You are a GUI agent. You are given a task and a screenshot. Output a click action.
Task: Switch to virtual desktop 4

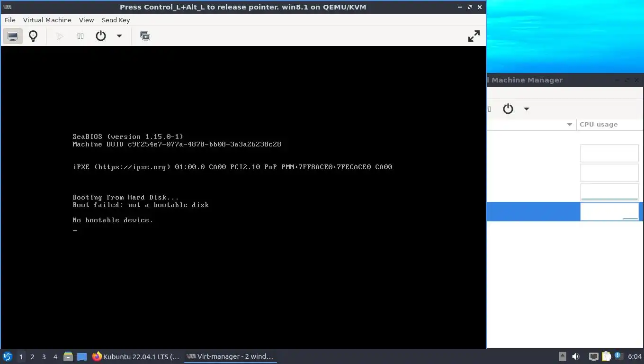[55, 356]
